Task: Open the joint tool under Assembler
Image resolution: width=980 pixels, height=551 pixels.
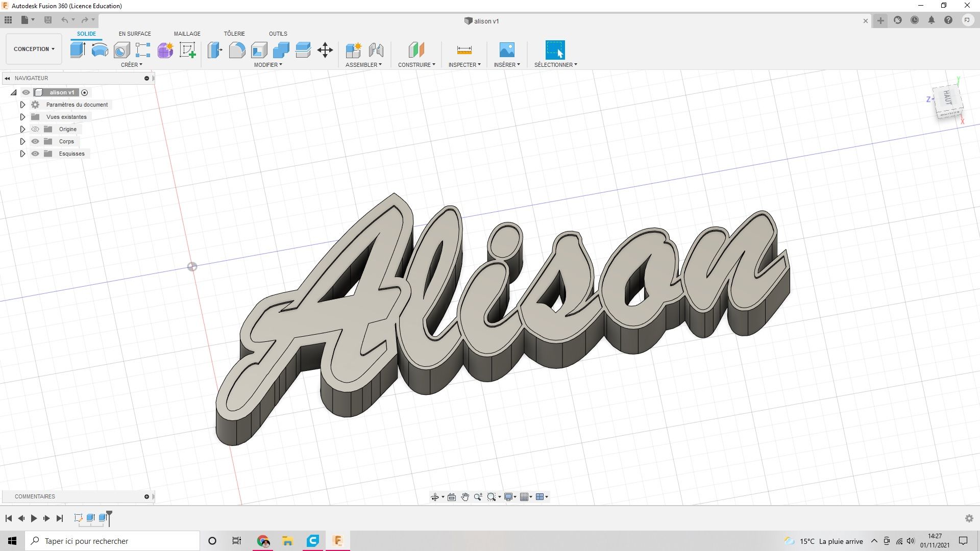Action: point(377,51)
